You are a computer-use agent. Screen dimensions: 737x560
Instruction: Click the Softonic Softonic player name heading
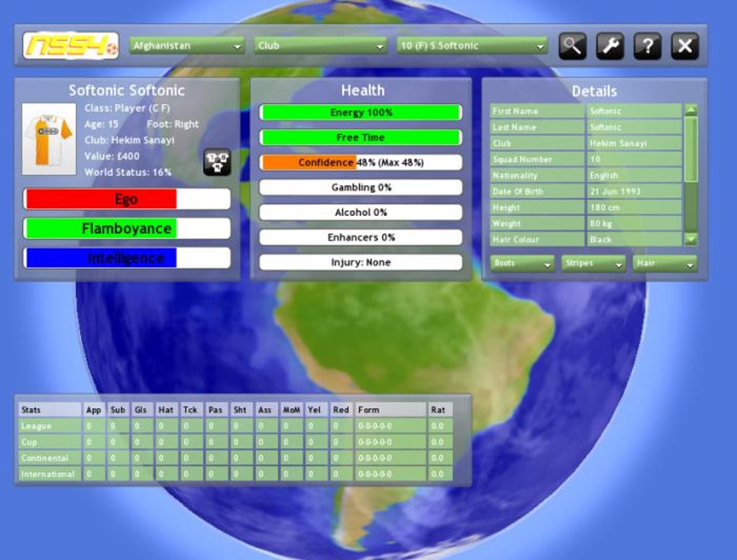coord(126,90)
